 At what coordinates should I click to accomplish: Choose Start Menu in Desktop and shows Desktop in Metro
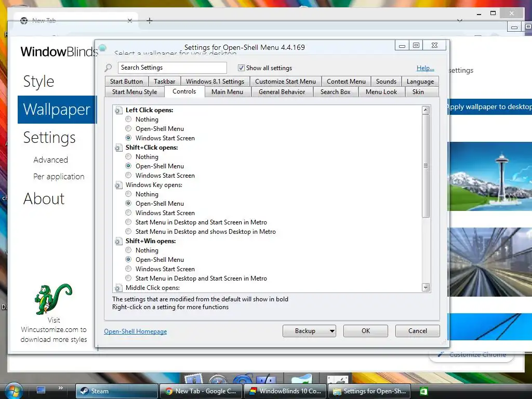coord(128,231)
